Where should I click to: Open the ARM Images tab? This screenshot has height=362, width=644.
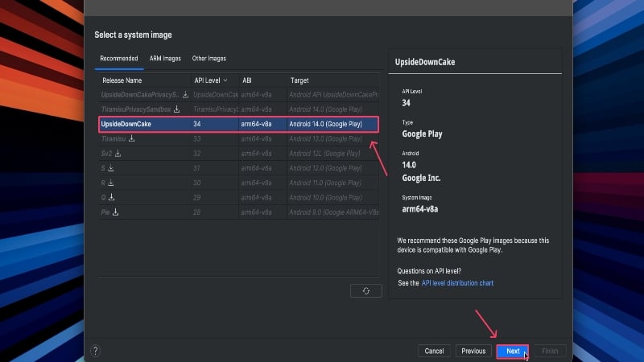coord(165,58)
